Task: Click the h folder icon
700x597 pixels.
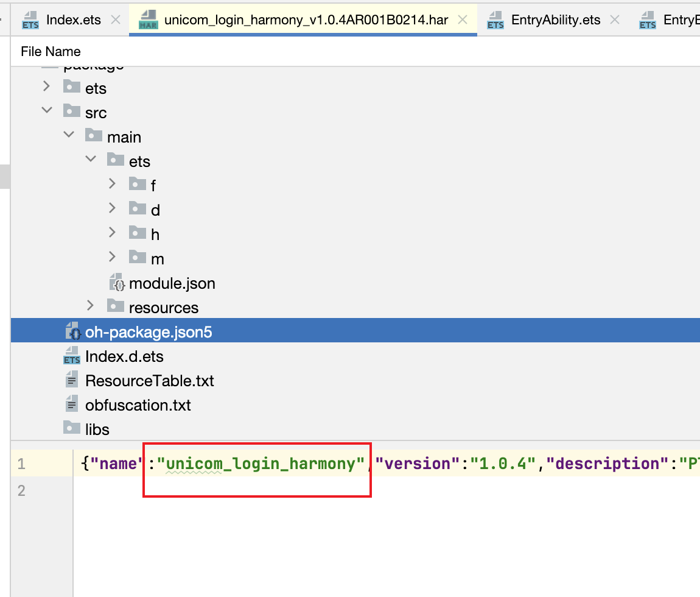Action: pyautogui.click(x=138, y=232)
